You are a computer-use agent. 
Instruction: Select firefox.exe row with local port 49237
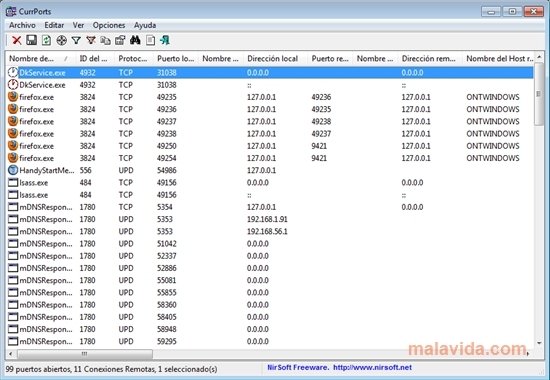click(x=270, y=121)
